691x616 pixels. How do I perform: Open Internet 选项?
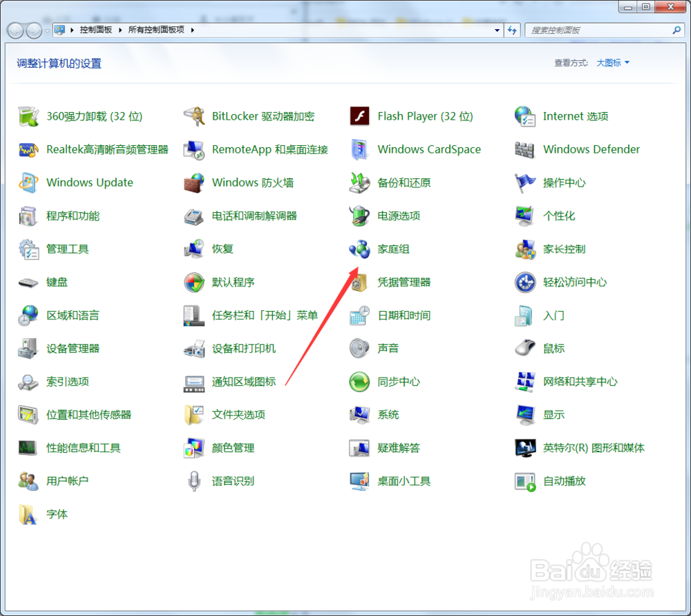click(x=575, y=116)
